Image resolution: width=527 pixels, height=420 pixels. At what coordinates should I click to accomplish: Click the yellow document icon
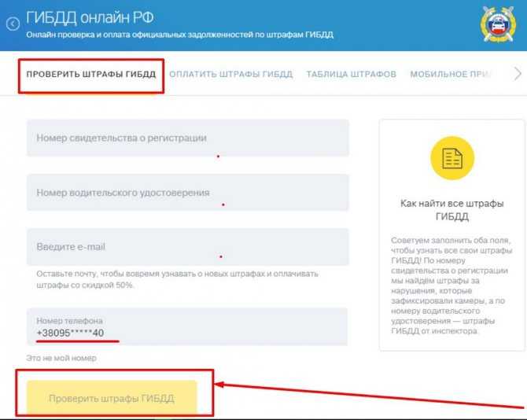452,158
